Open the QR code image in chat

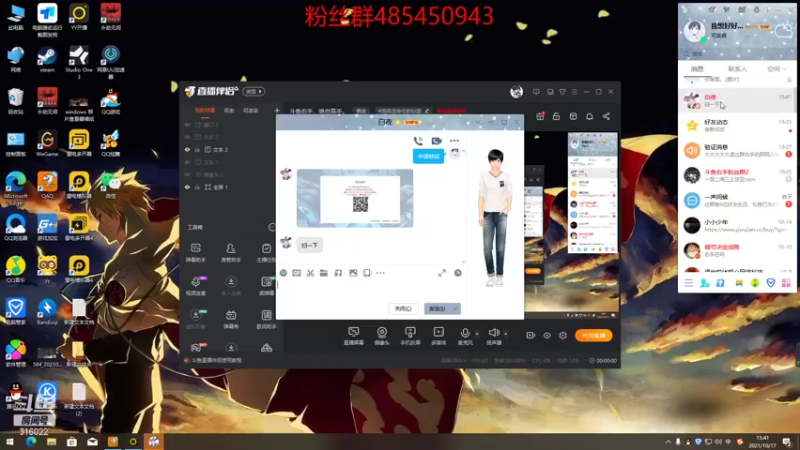coord(355,198)
